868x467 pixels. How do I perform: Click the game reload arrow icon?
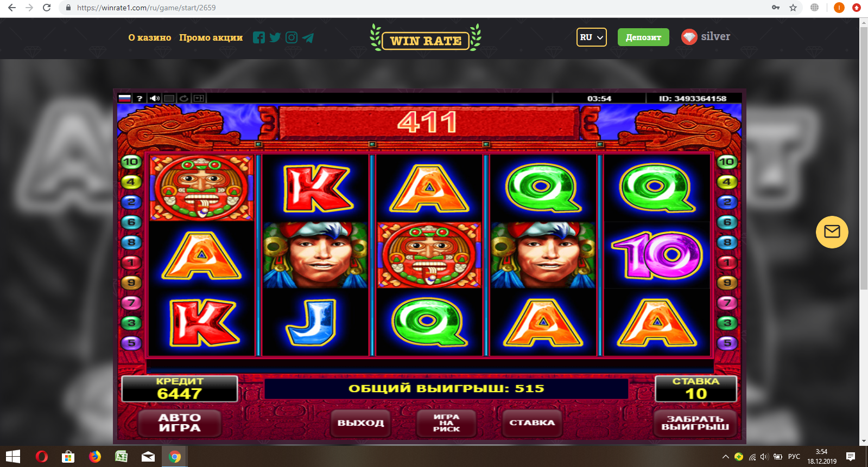click(x=184, y=98)
